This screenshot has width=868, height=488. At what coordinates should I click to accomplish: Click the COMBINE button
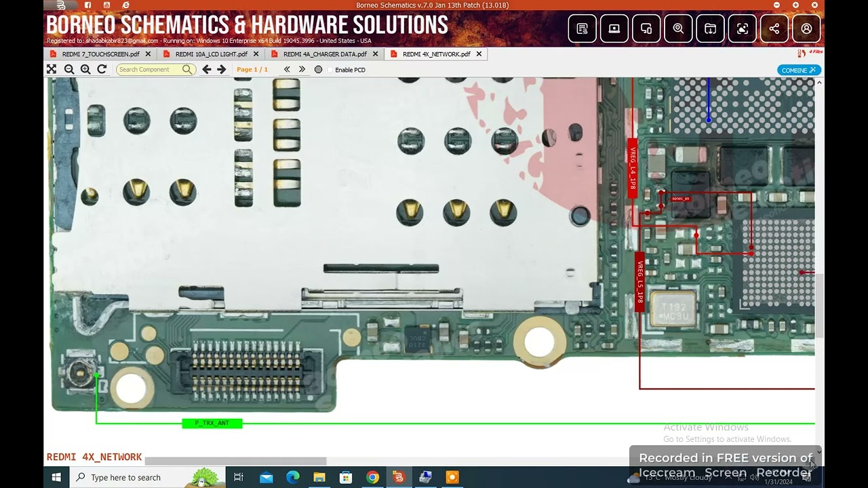pos(799,70)
